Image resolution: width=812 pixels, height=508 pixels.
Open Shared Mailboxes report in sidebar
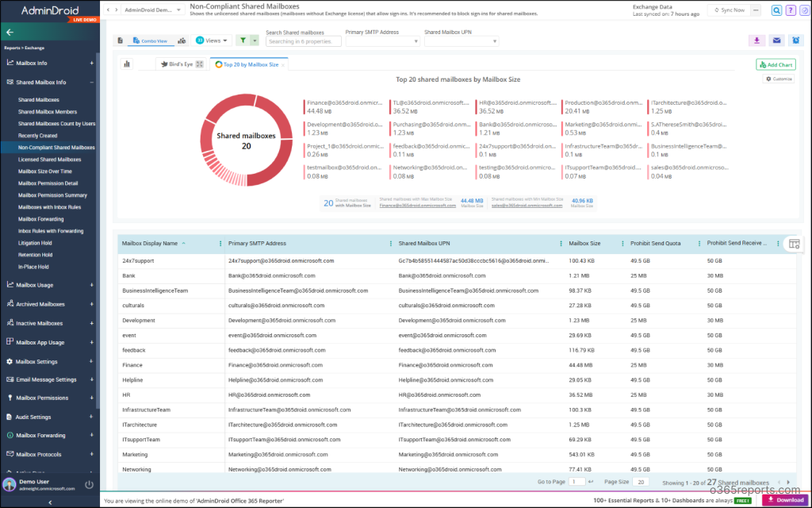(39, 100)
